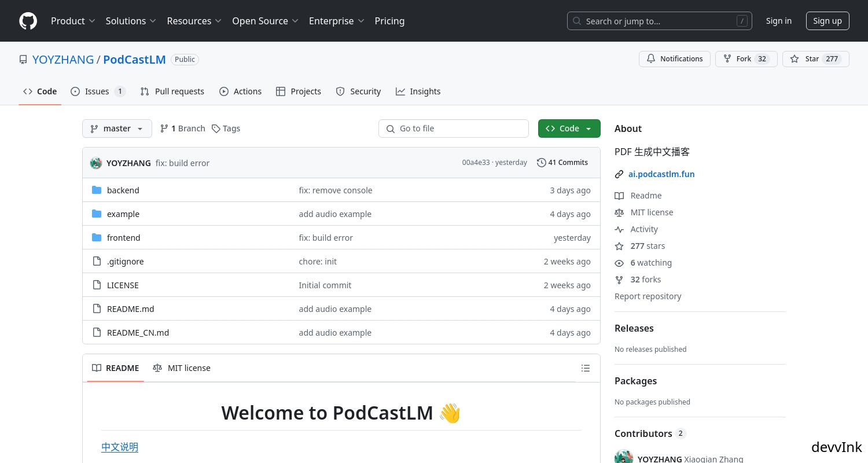This screenshot has height=463, width=868.
Task: Open the Releases section heading
Action: click(x=634, y=328)
